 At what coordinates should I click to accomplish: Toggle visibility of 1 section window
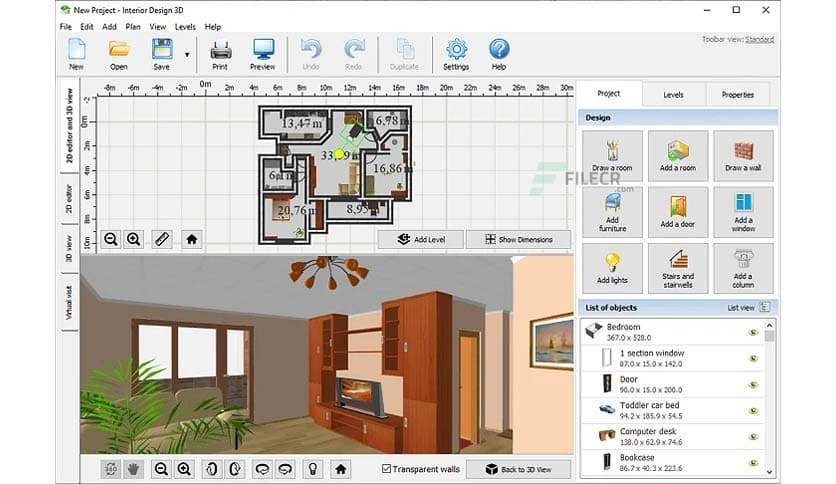click(x=753, y=359)
